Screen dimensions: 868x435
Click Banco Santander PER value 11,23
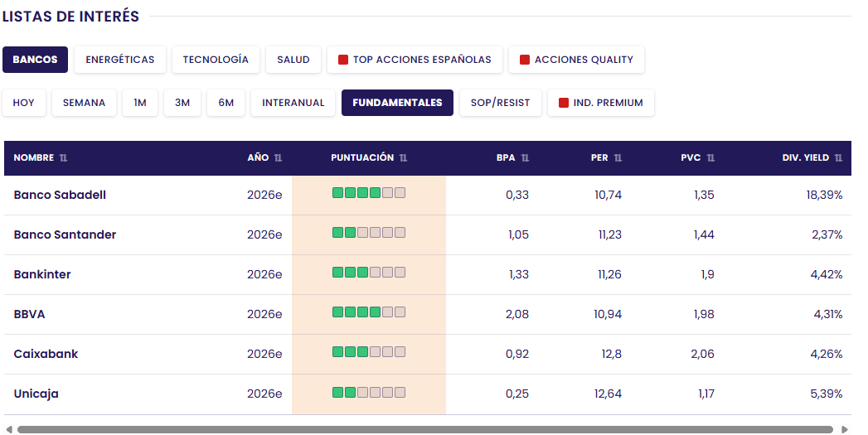tap(609, 234)
